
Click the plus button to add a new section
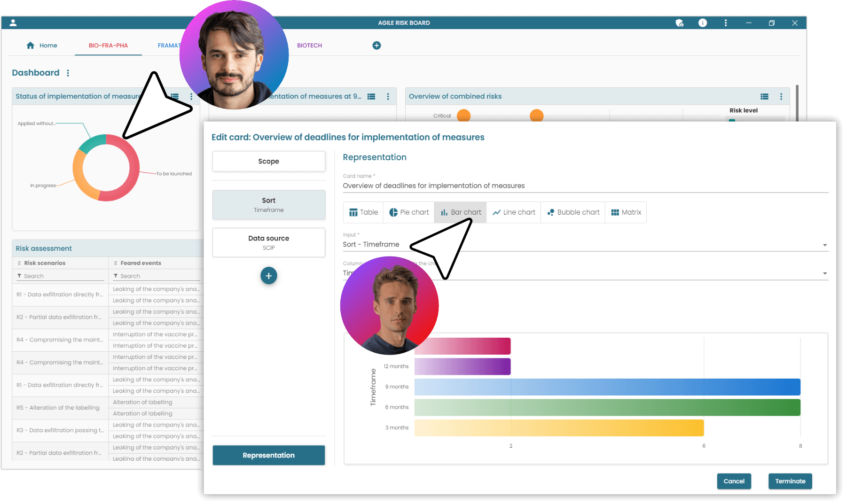(x=268, y=276)
